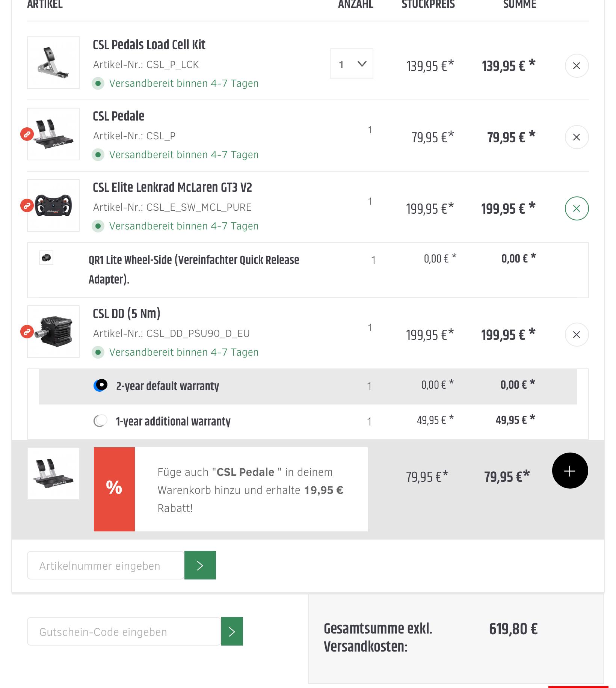The width and height of the screenshot is (616, 688).
Task: Focus the Gutschein-Code eingeben field
Action: pyautogui.click(x=124, y=632)
